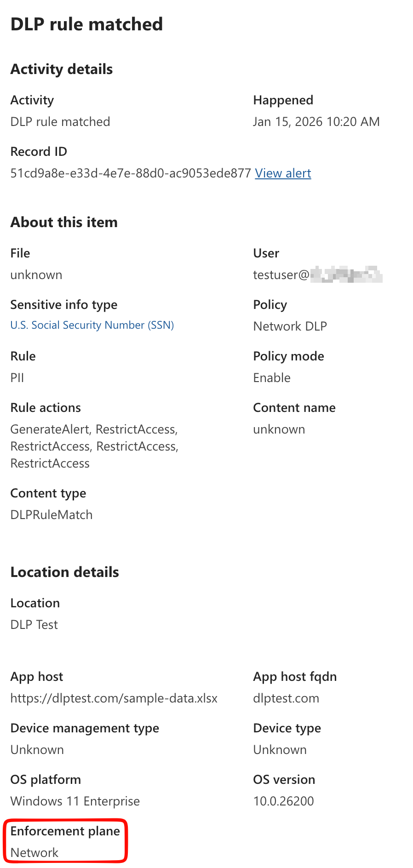413x868 pixels.
Task: Click the Network DLP policy name
Action: click(x=290, y=326)
